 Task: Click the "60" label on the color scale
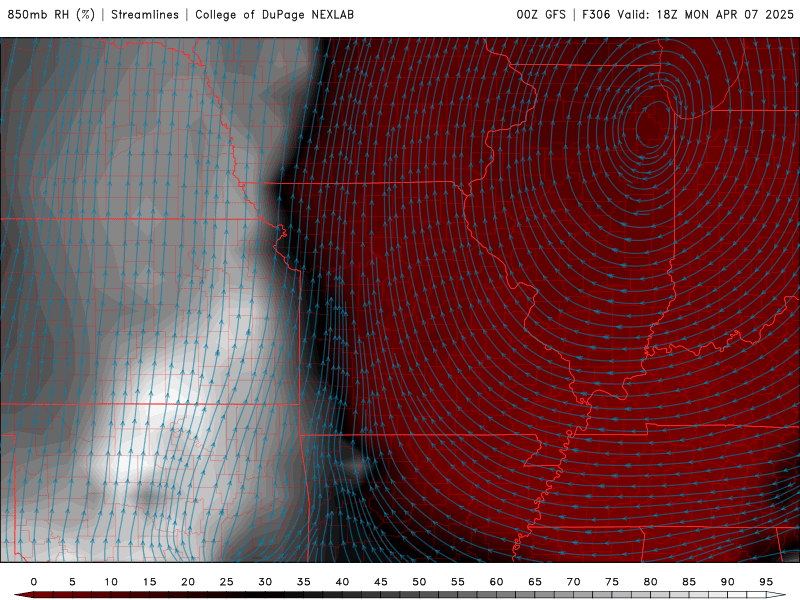coord(496,582)
